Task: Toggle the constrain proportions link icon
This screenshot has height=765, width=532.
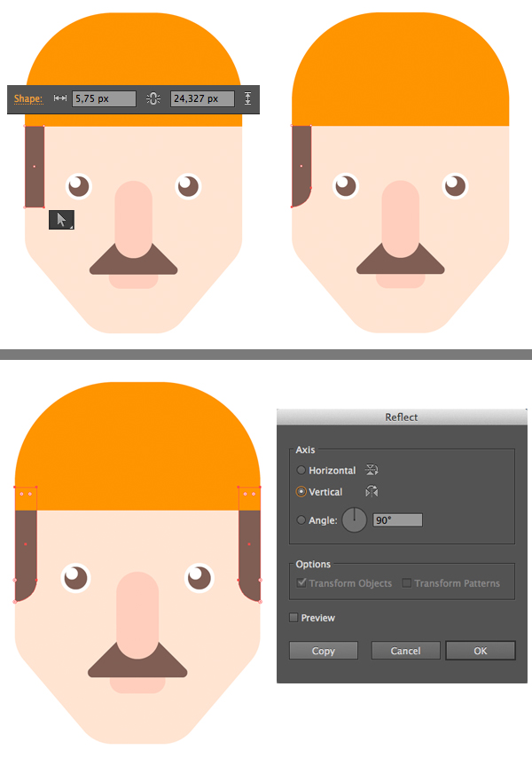Action: 153,98
